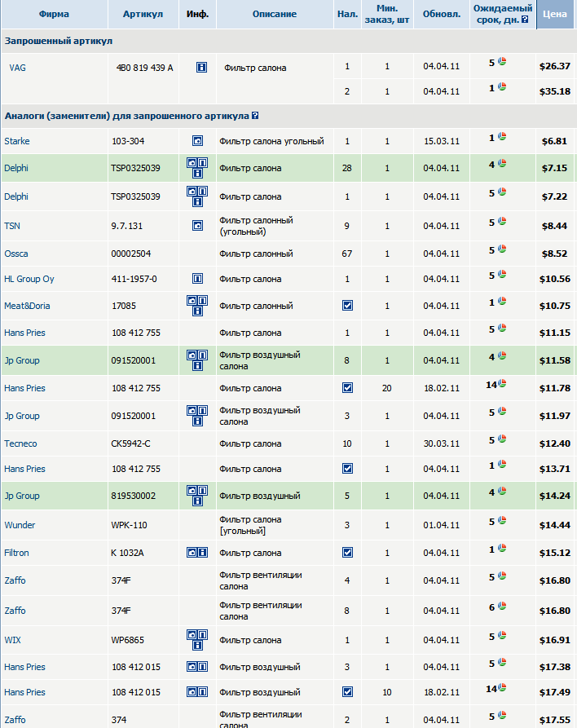Click the 'i' info icon in the Delphi $7.22 row
The height and width of the screenshot is (728, 577).
197,201
